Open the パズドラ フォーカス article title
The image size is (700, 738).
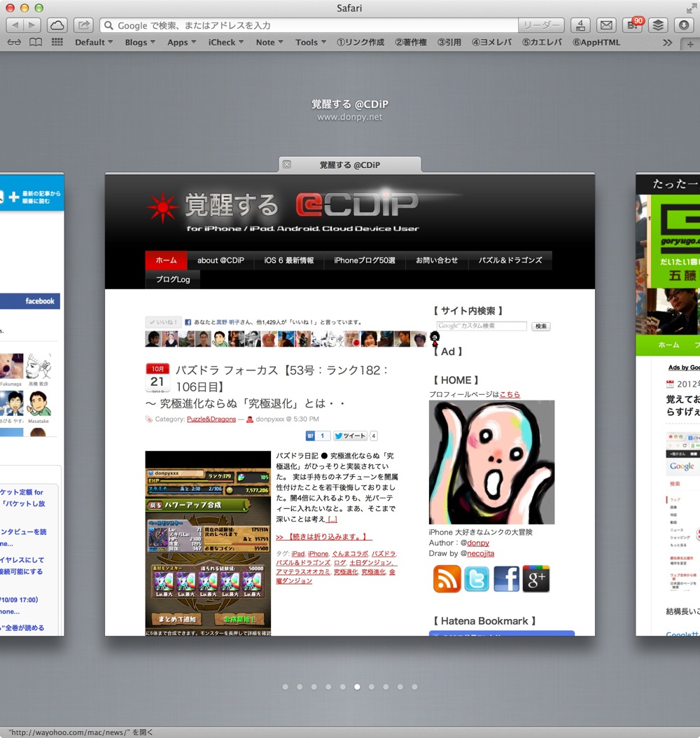tap(282, 378)
